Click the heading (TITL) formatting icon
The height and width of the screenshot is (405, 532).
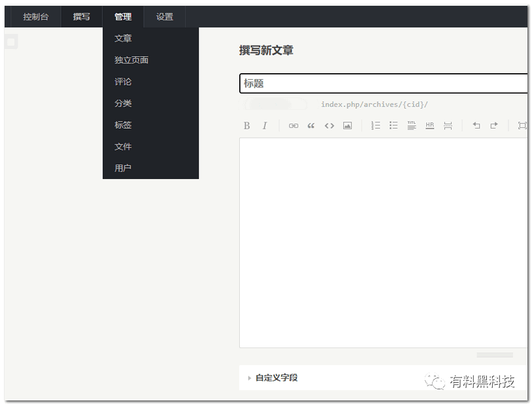point(412,125)
